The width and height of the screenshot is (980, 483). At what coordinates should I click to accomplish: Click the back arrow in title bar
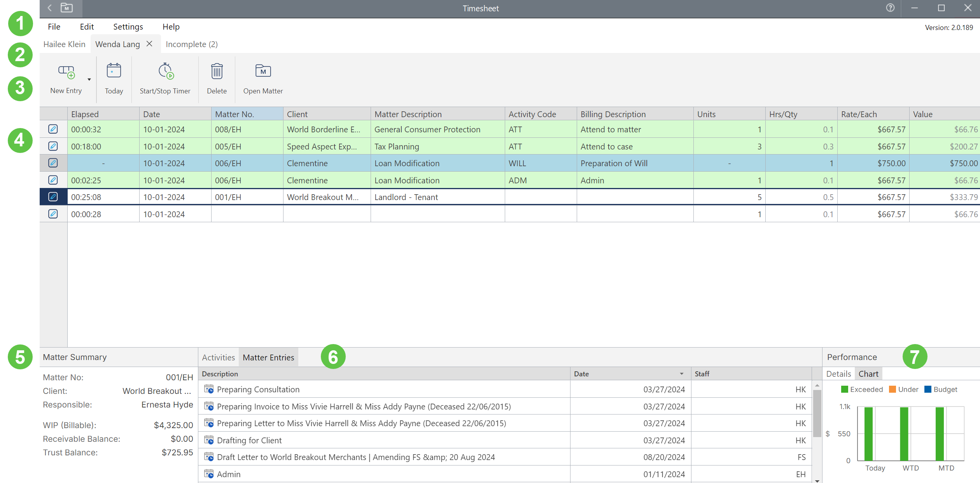click(x=50, y=8)
